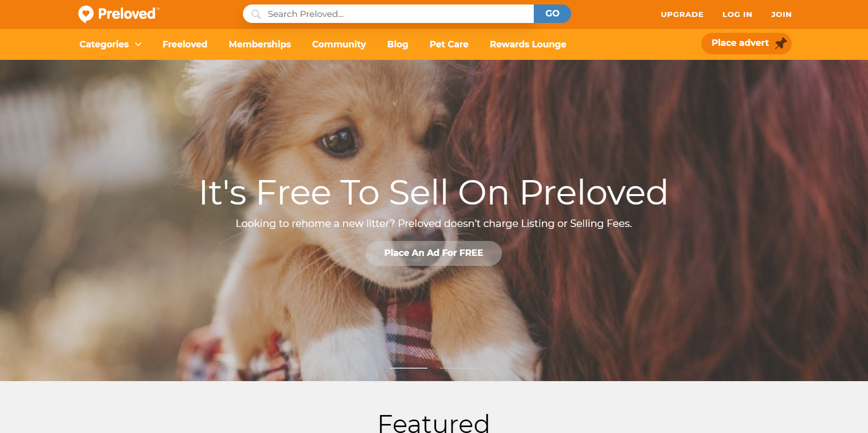Click the Place advert button

click(746, 43)
